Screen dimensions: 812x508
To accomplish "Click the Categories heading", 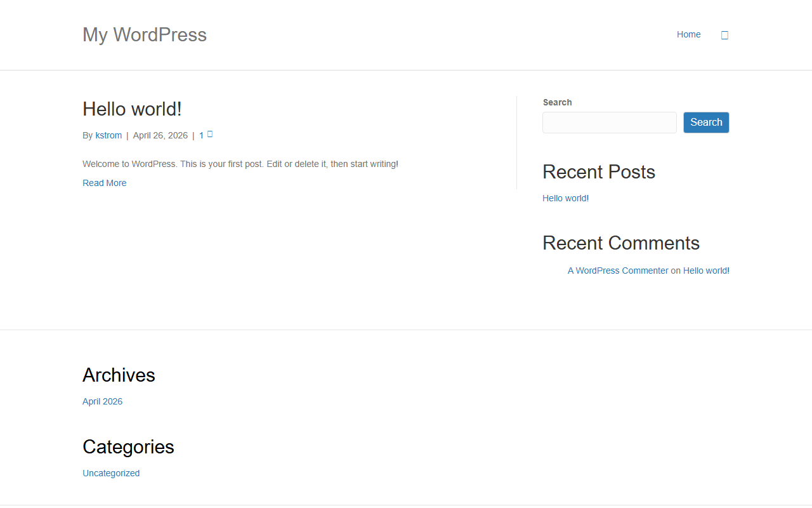I will pos(128,446).
